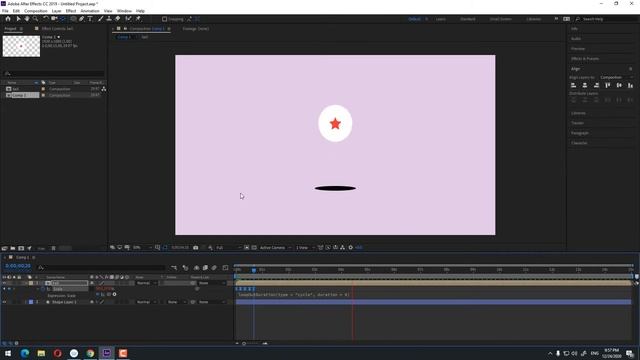Switch to the Default workspace

pos(414,19)
